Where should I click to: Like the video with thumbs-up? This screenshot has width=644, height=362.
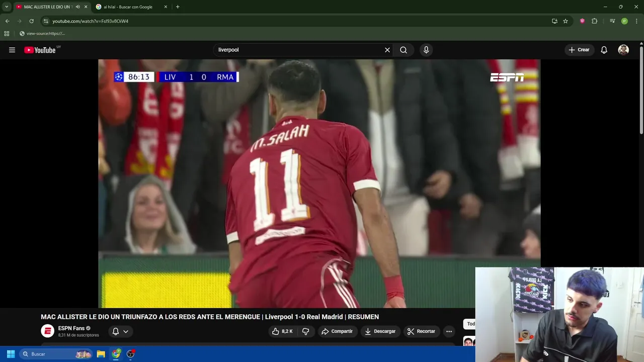tap(282, 331)
